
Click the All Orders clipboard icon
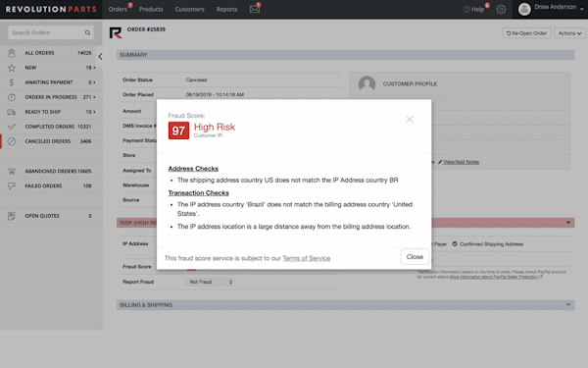(12, 53)
